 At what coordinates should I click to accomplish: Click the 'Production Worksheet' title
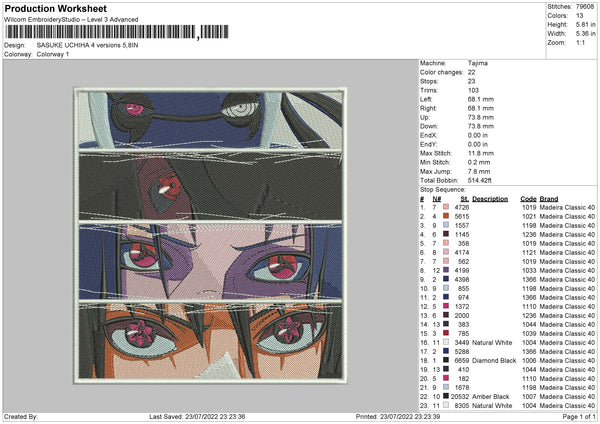point(56,8)
